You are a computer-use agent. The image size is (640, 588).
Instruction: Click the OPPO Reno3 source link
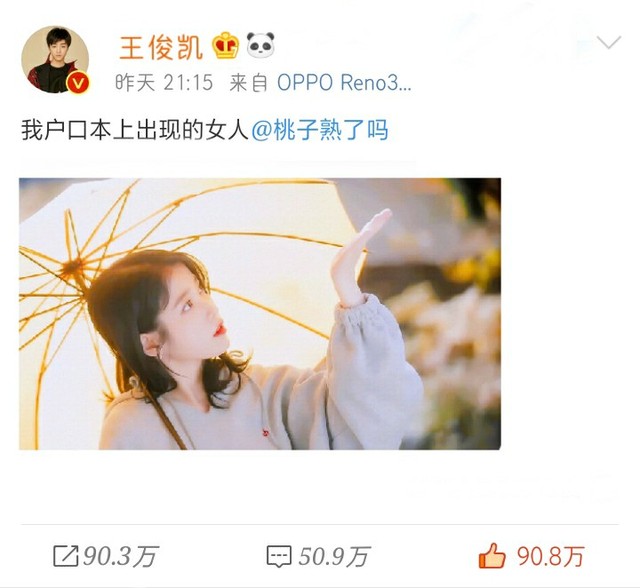(344, 83)
